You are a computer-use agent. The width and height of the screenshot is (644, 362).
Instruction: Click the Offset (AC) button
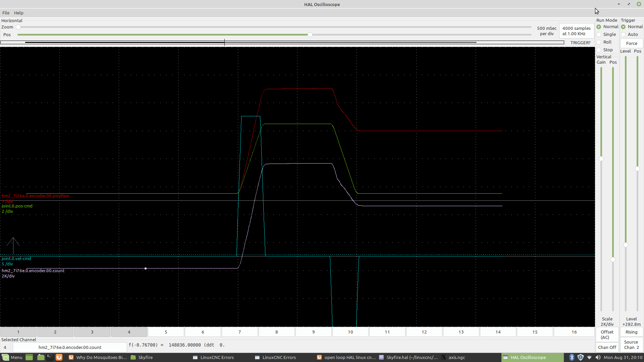pos(607,335)
